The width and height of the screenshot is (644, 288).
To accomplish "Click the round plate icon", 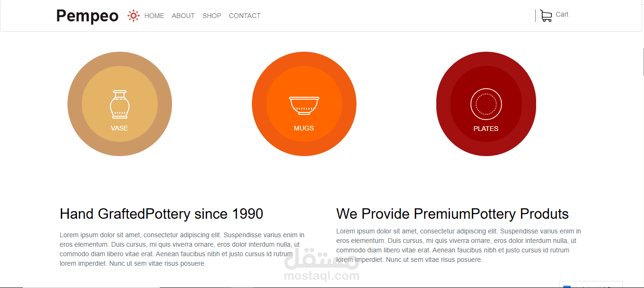I will pos(486,104).
